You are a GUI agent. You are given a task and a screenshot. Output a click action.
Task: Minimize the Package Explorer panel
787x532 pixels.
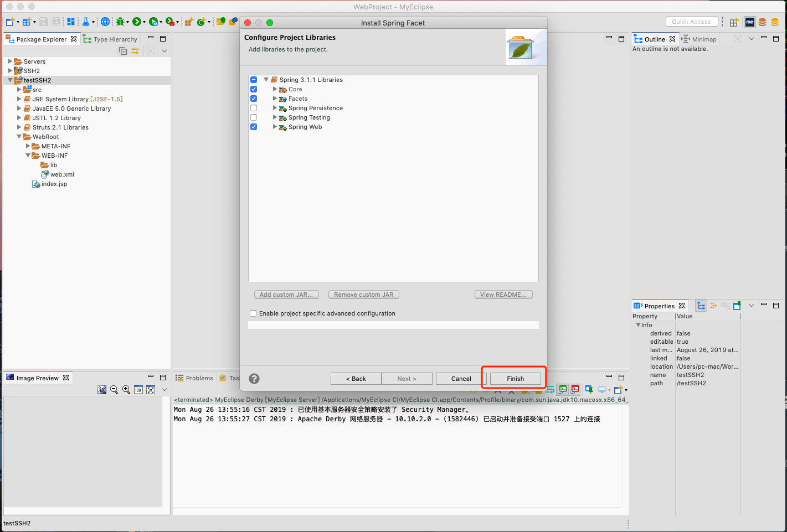click(151, 38)
